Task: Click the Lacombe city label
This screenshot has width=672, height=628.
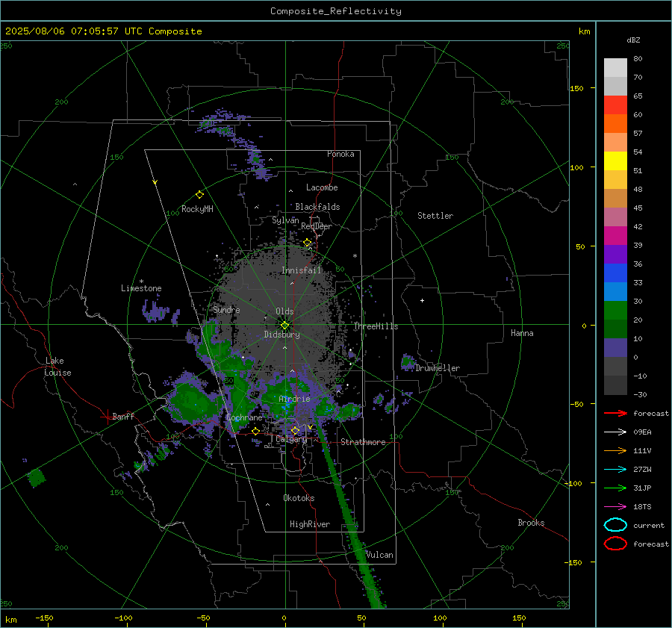Action: click(322, 187)
